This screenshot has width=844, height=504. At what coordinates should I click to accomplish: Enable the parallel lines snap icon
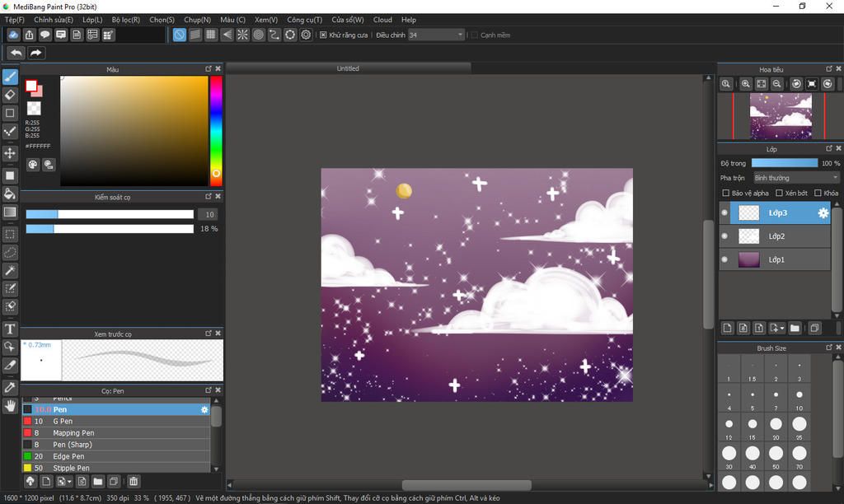(195, 35)
